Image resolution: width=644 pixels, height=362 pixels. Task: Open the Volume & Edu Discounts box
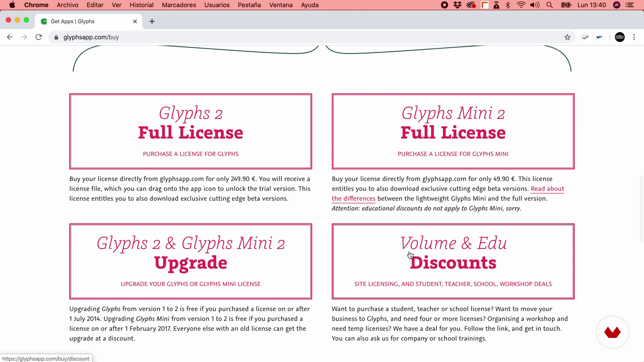pyautogui.click(x=453, y=261)
